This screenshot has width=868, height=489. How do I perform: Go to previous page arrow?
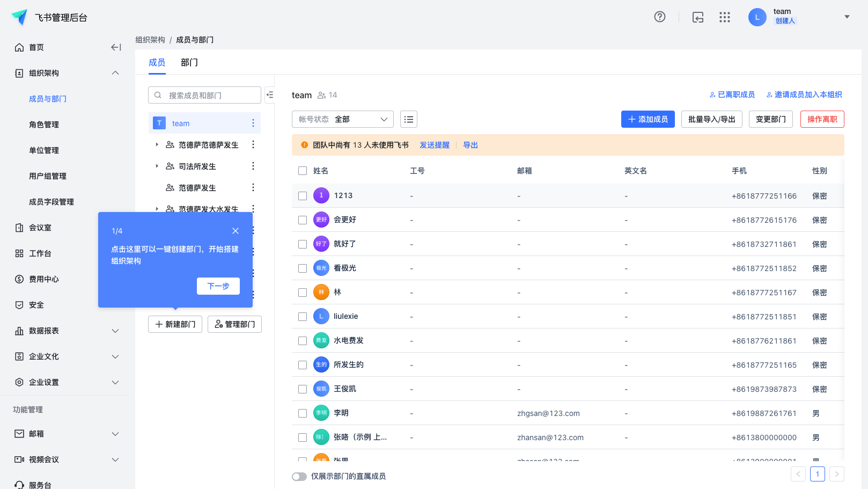point(798,474)
